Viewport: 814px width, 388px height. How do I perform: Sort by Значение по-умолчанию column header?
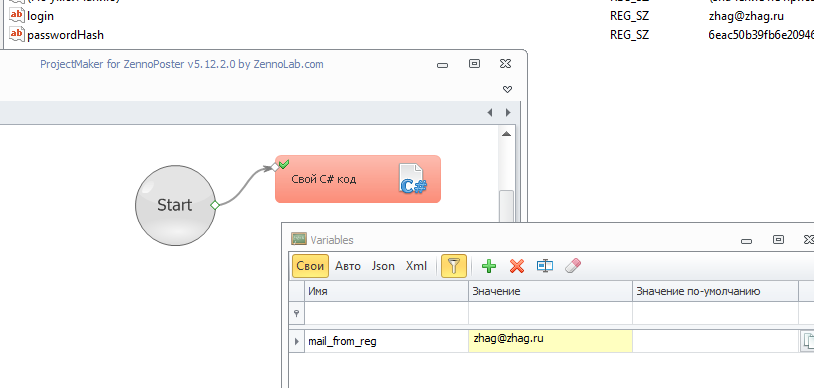coord(715,291)
